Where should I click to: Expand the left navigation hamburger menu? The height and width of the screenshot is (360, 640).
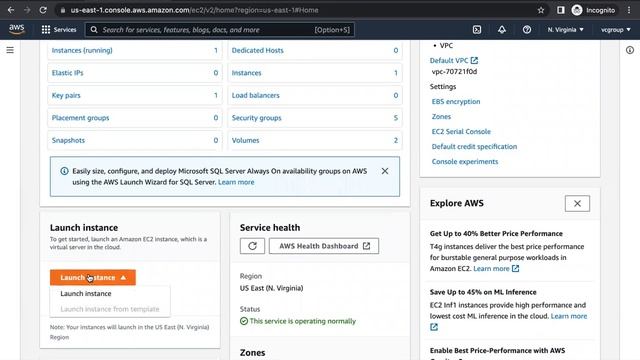(x=10, y=50)
